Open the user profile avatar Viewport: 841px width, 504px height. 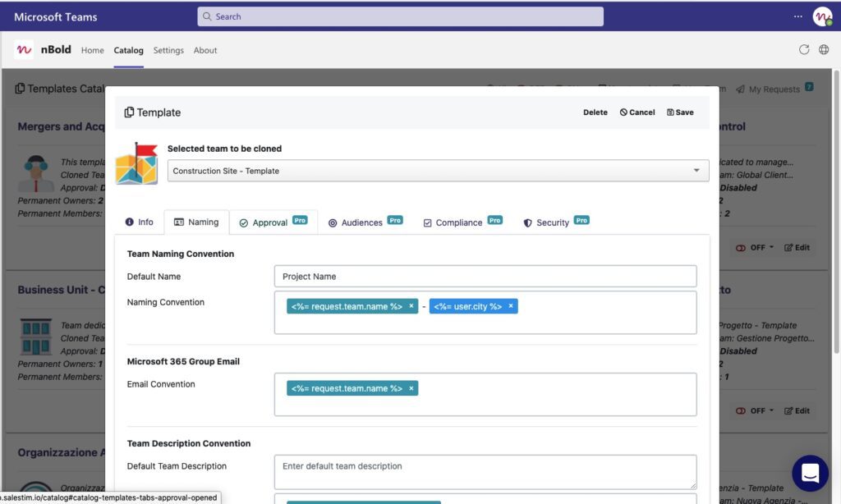[x=822, y=16]
